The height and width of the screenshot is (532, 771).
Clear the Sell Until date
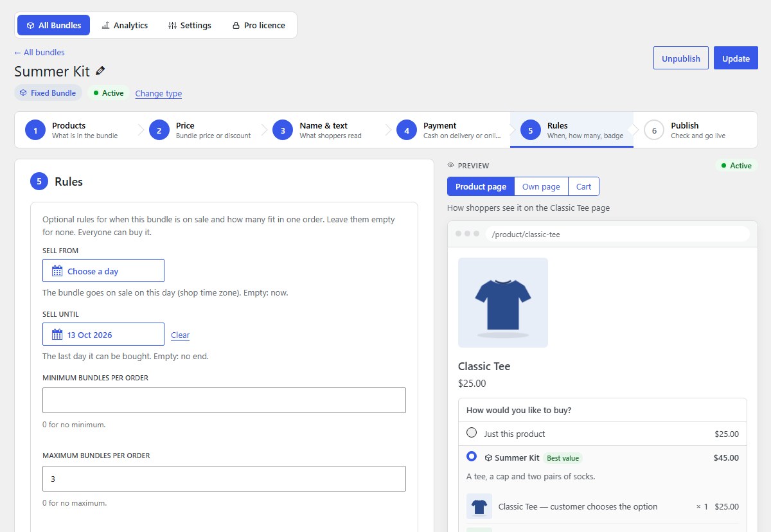(180, 335)
